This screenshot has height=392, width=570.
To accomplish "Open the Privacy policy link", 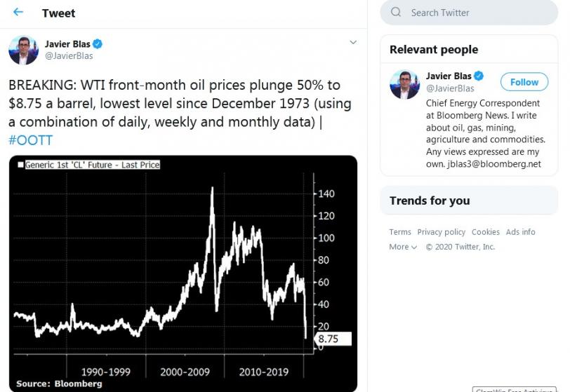I will tap(441, 232).
